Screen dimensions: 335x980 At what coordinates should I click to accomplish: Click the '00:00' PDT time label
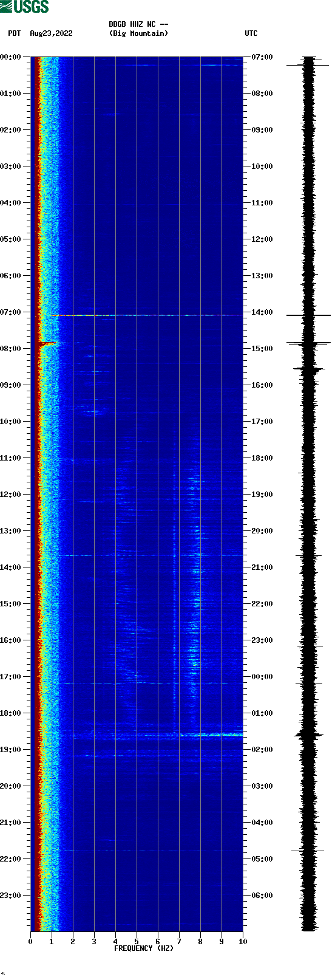(10, 57)
